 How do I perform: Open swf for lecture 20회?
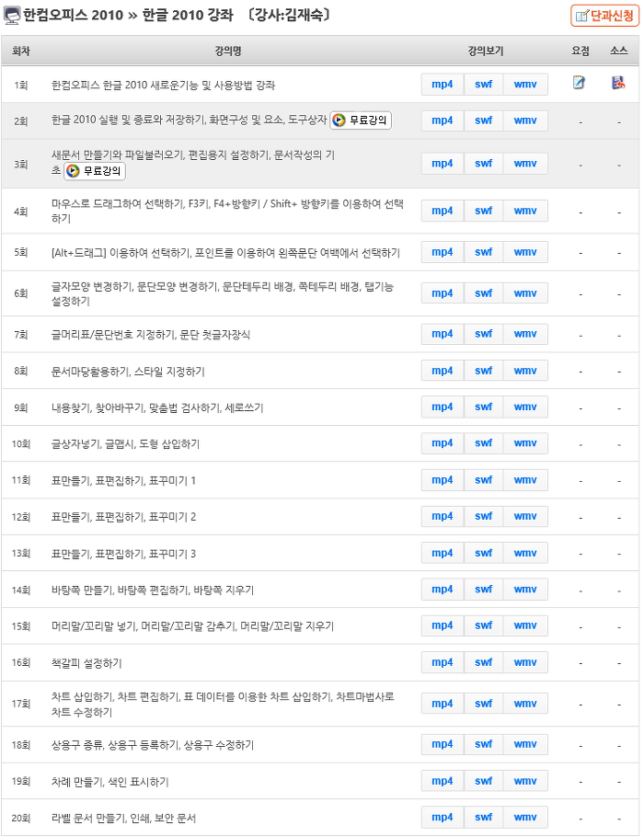(483, 818)
